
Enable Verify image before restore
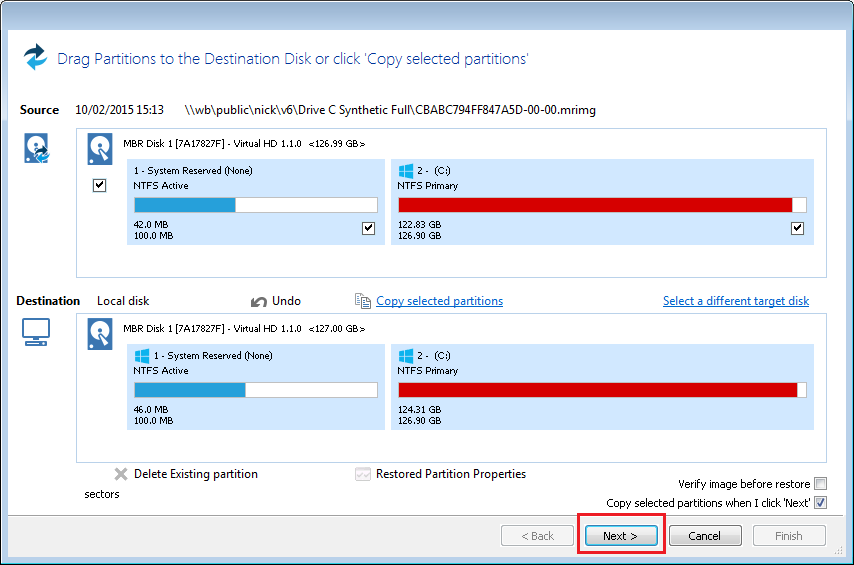click(820, 484)
